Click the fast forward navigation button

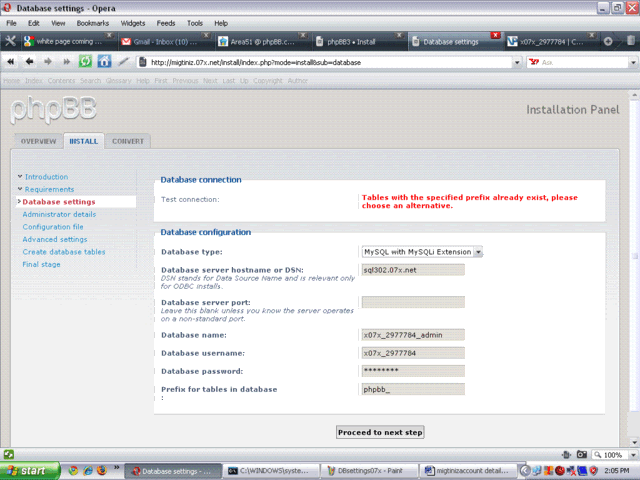pyautogui.click(x=67, y=62)
